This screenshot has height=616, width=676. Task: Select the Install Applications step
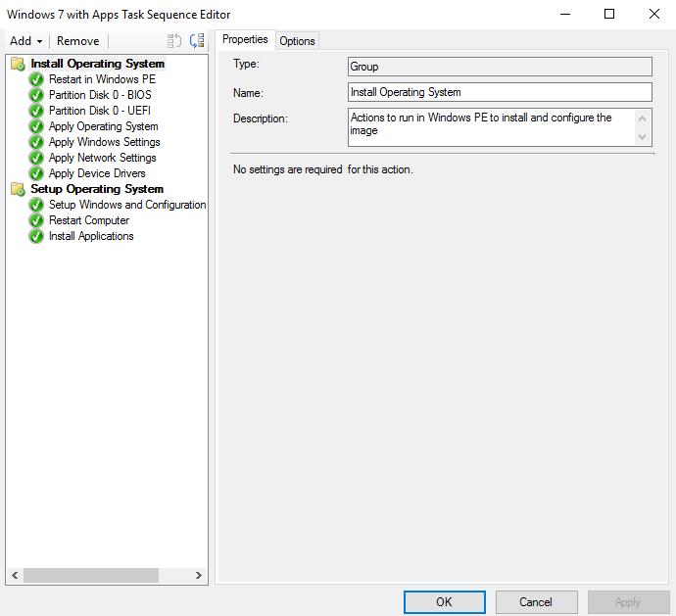[x=91, y=236]
